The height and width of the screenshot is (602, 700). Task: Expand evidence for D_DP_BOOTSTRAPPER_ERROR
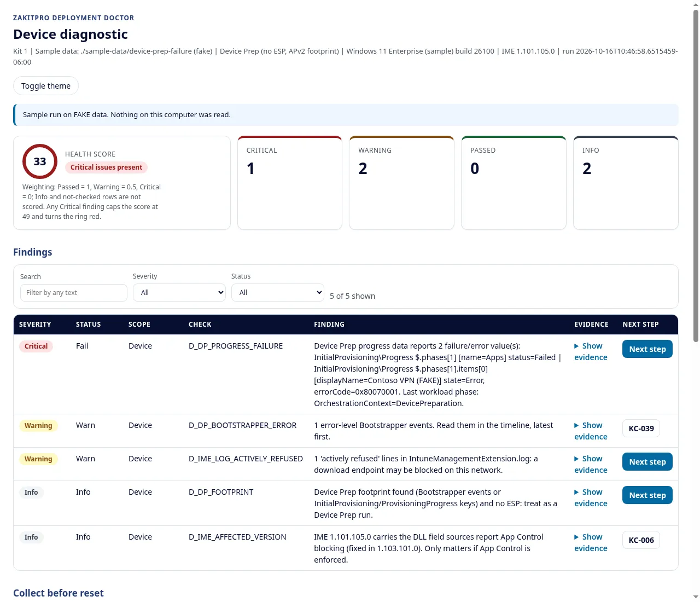[591, 431]
